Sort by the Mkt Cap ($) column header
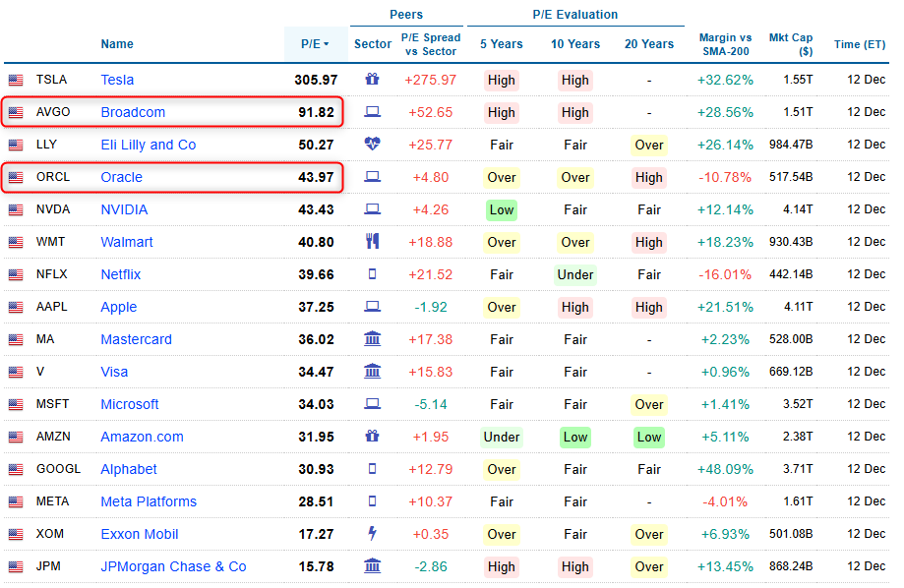The height and width of the screenshot is (588, 904). click(x=791, y=44)
